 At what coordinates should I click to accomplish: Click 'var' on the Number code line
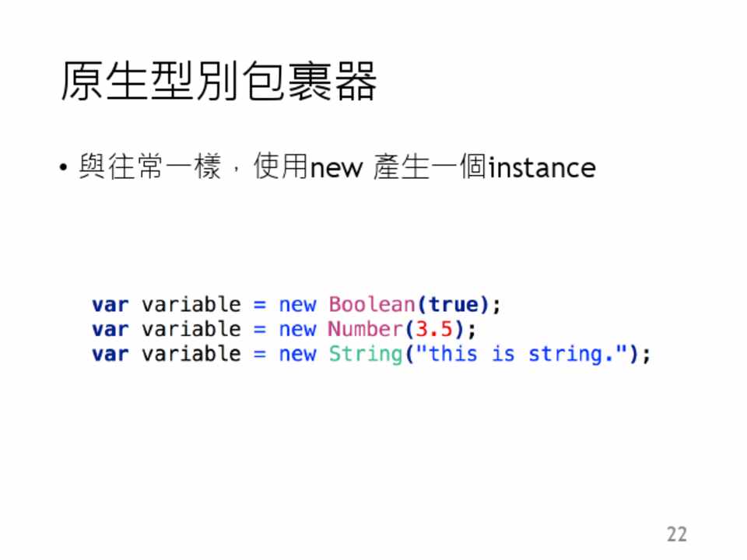pos(110,329)
